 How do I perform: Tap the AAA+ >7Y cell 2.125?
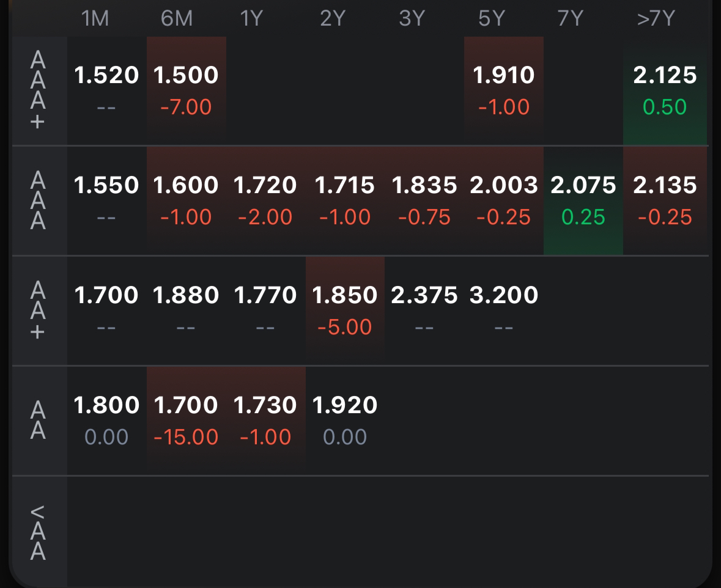tap(665, 90)
